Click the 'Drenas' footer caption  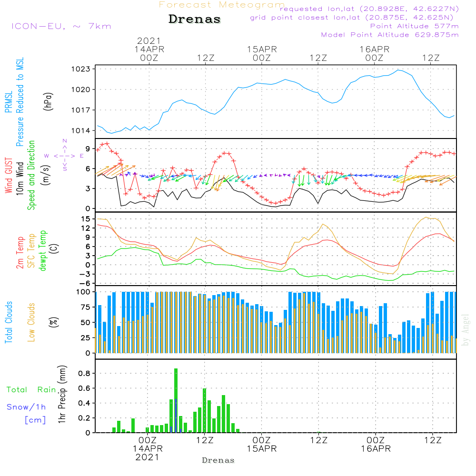point(218,460)
